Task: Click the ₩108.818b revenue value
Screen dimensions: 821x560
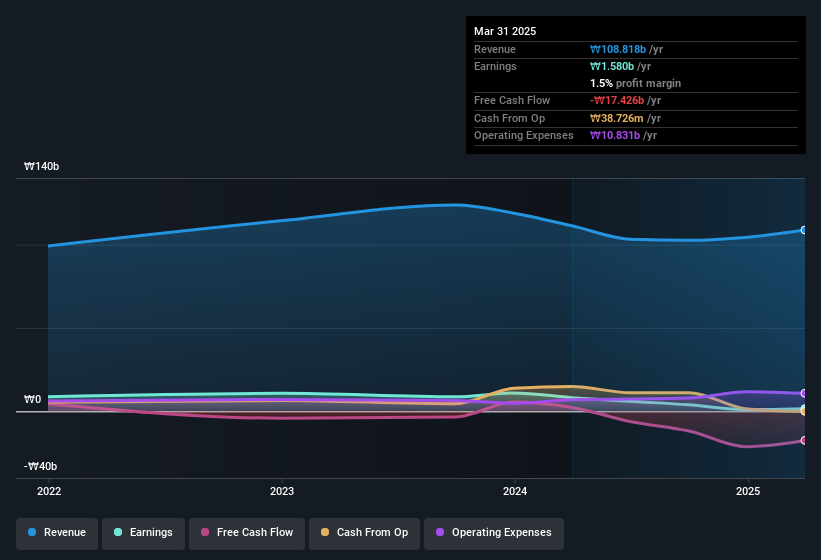Action: [x=618, y=49]
